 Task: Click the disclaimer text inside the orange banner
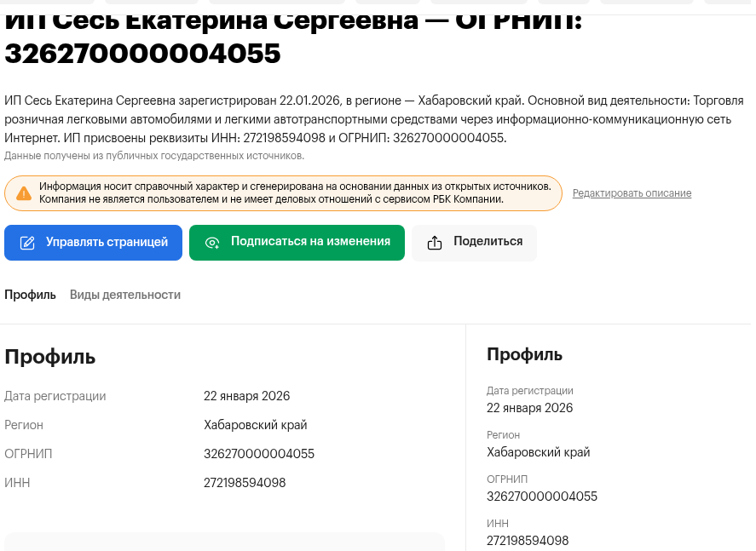click(297, 192)
